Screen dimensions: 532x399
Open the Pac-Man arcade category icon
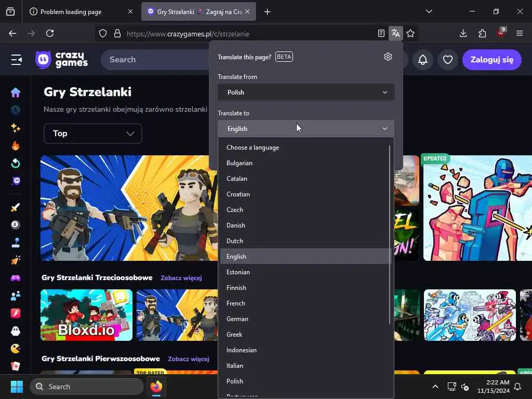(x=15, y=349)
